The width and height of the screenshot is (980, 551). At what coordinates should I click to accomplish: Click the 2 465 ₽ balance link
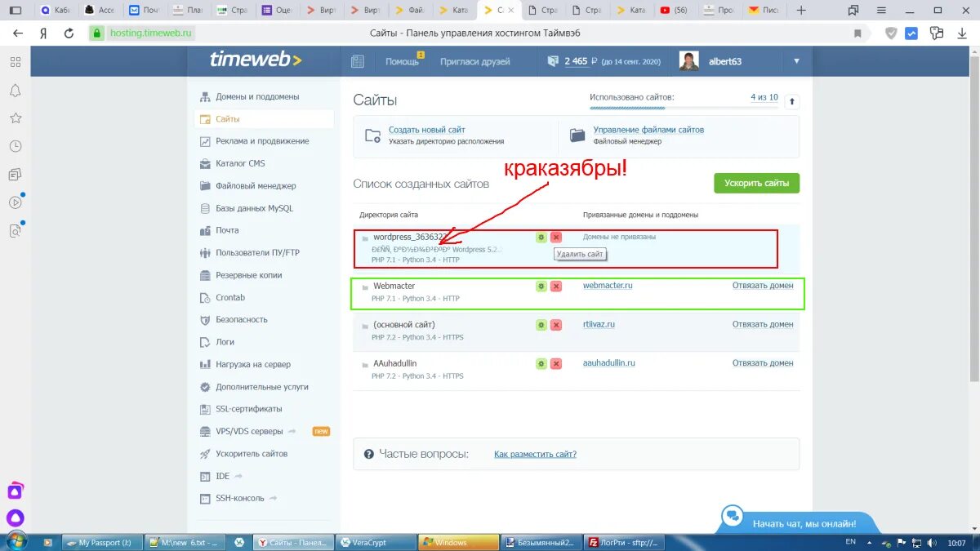581,61
